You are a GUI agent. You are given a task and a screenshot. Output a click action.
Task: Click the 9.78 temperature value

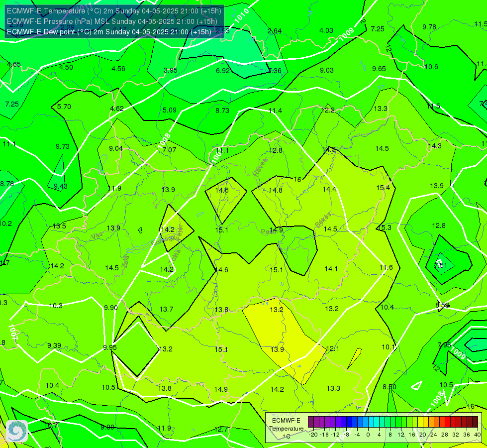[429, 27]
